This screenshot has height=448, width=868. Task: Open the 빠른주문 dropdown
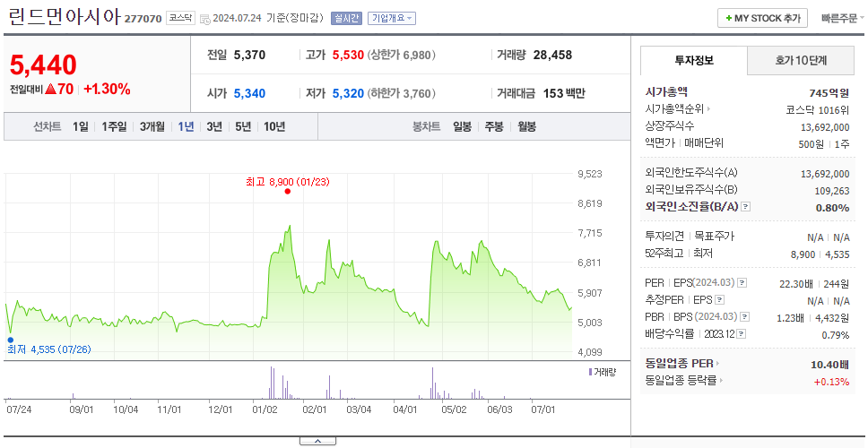point(843,18)
